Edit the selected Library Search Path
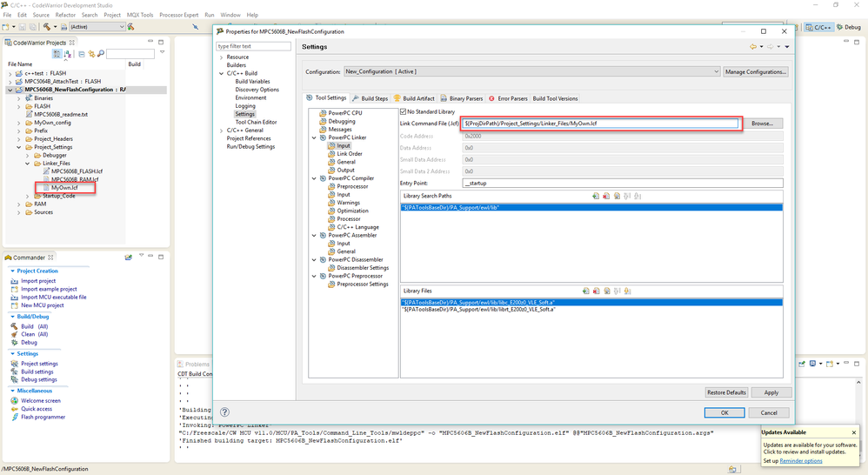This screenshot has height=475, width=868. tap(617, 196)
